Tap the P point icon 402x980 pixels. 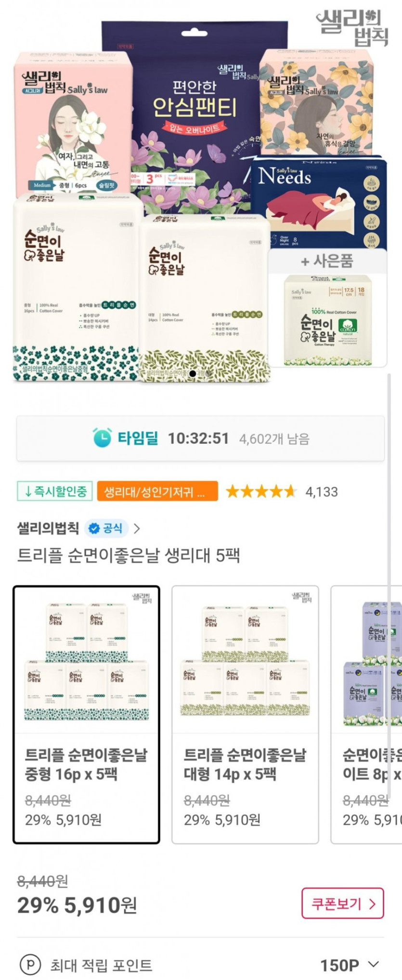click(30, 965)
